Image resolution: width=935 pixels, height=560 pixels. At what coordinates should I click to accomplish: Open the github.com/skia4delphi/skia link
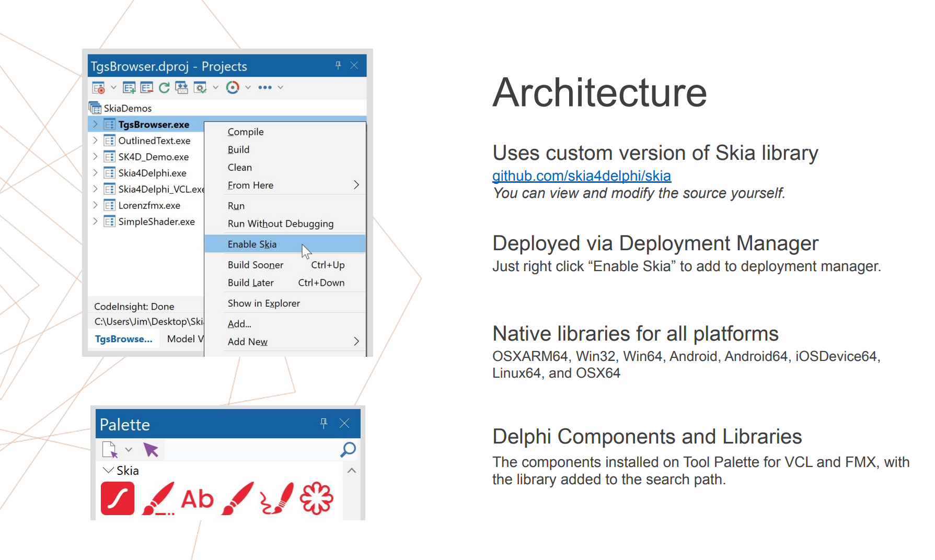(581, 176)
